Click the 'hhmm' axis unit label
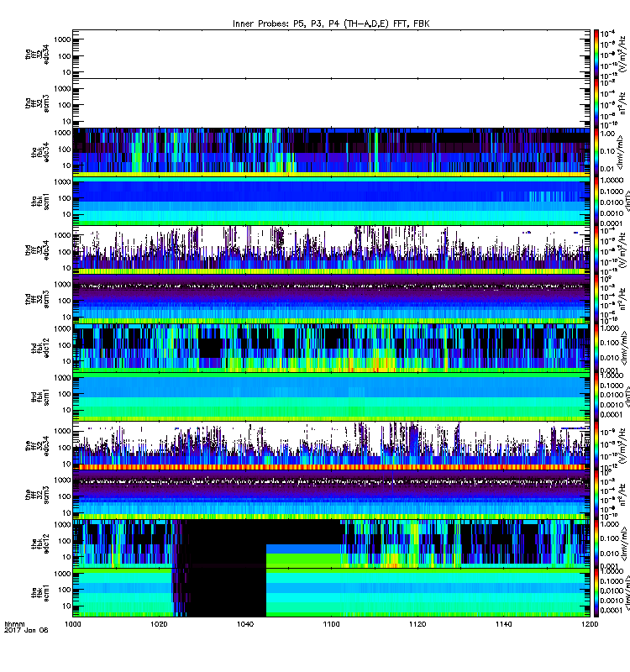 (14, 648)
